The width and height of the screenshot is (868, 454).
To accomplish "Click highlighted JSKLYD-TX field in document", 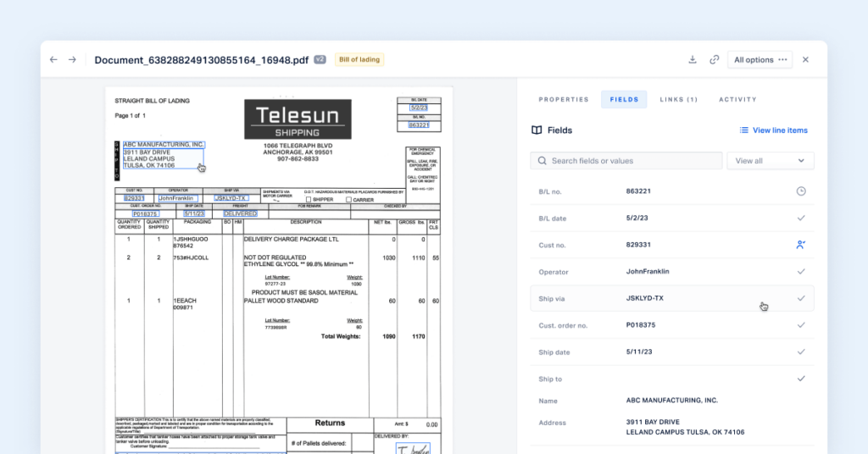I will click(x=231, y=198).
